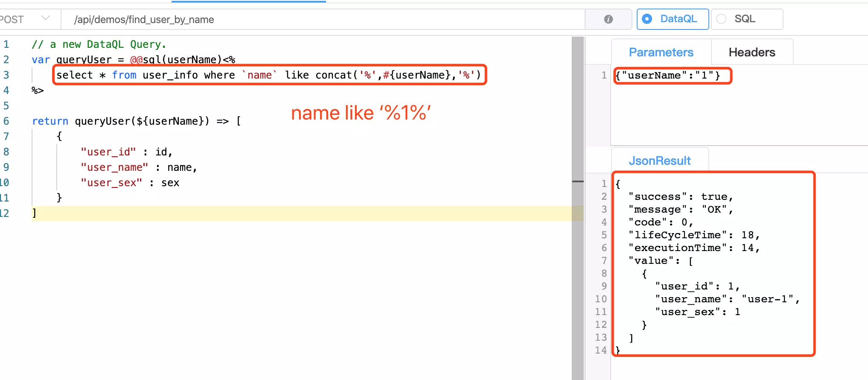Switch to the Headers tab
The image size is (868, 380).
751,52
